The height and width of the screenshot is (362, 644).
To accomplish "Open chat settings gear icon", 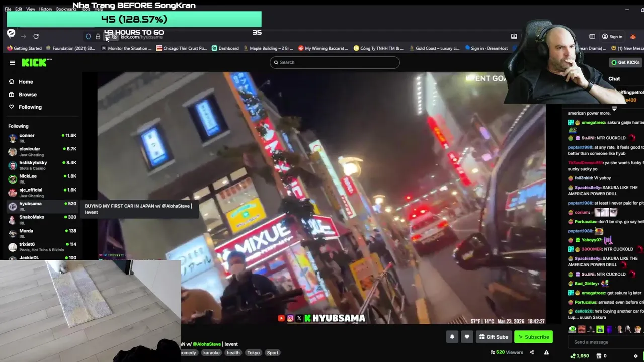I will click(x=635, y=356).
